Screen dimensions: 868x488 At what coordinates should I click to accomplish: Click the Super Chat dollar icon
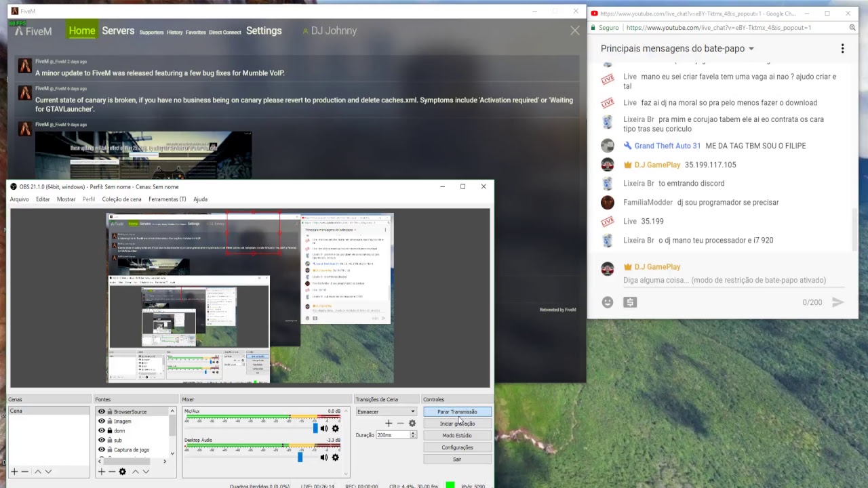[x=630, y=302]
